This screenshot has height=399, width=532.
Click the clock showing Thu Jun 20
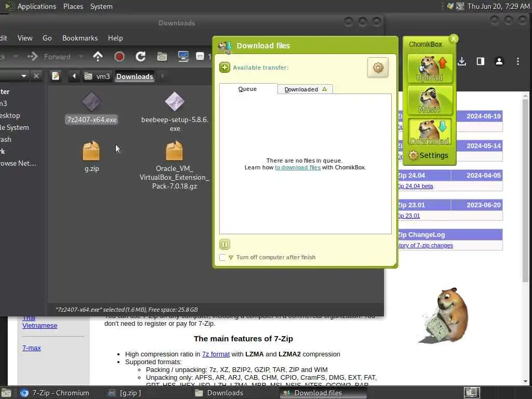tap(498, 6)
